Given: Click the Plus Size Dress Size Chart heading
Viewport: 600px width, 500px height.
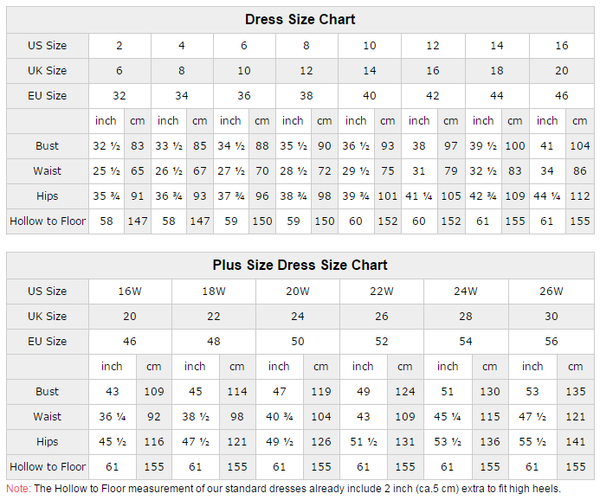Looking at the screenshot, I should click(300, 265).
